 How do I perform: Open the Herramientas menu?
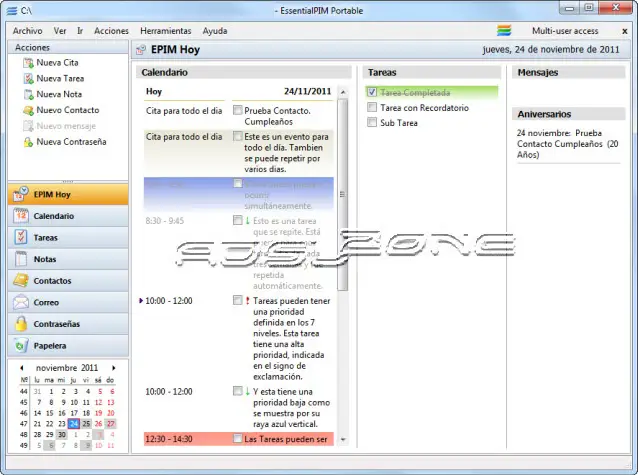[x=166, y=31]
